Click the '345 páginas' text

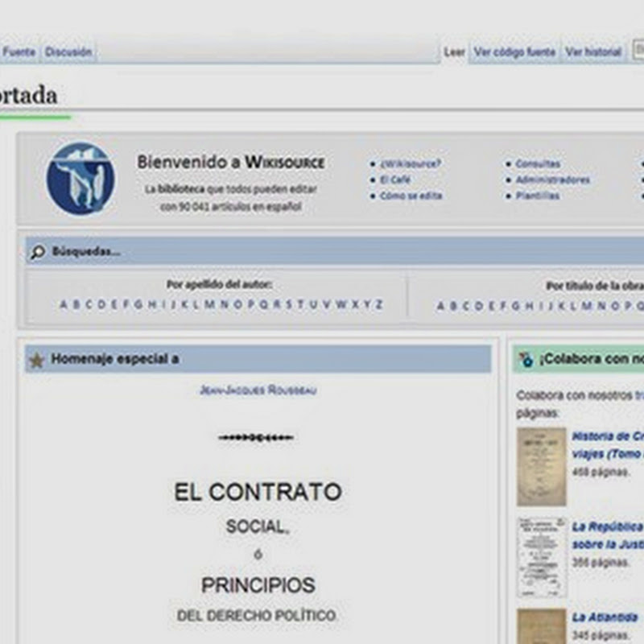(600, 635)
